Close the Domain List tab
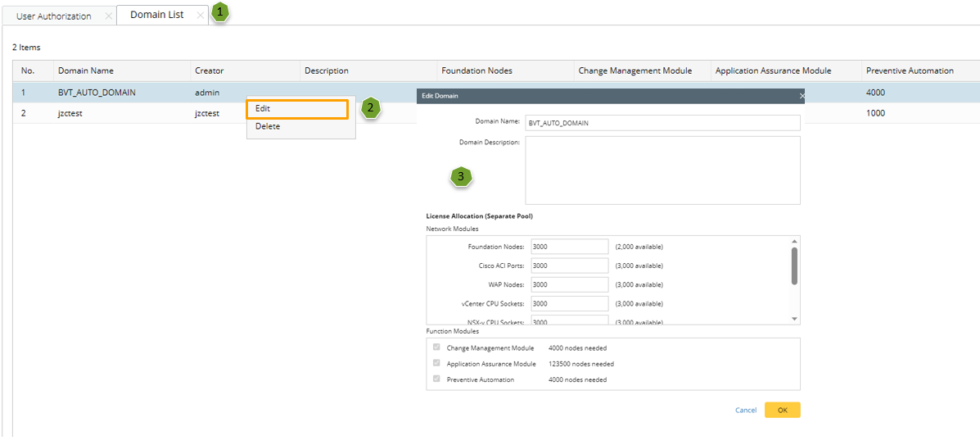The height and width of the screenshot is (445, 980). point(201,16)
